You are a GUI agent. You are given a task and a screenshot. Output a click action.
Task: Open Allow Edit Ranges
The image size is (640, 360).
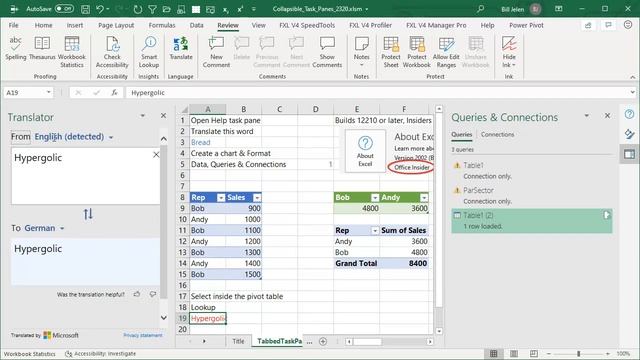pos(446,52)
